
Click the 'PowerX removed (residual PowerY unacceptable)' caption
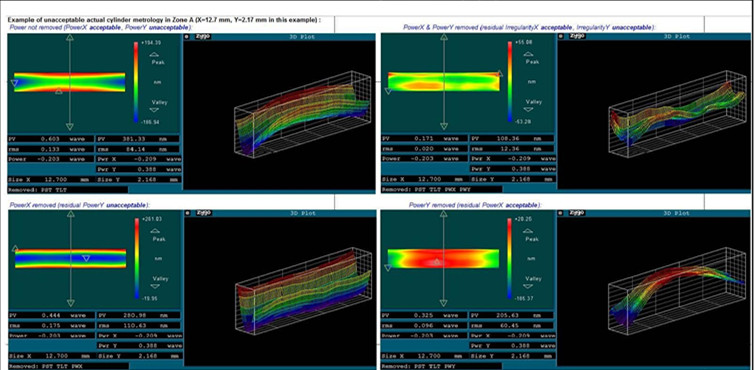pos(79,205)
